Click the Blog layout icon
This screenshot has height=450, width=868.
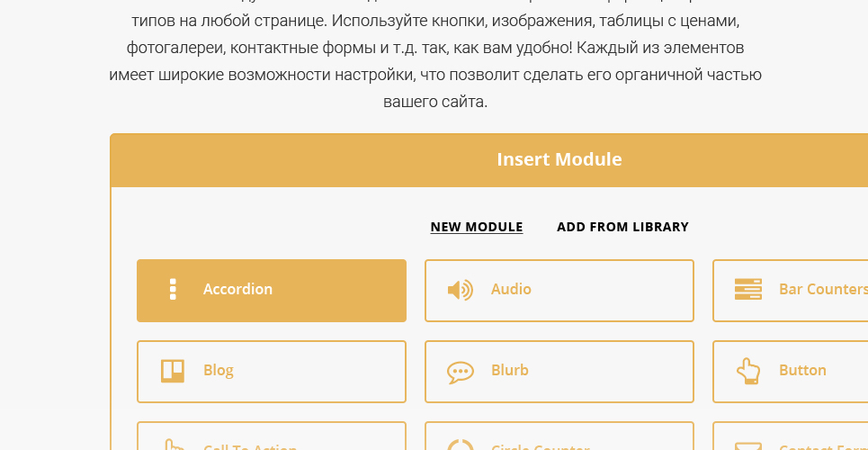coord(173,371)
